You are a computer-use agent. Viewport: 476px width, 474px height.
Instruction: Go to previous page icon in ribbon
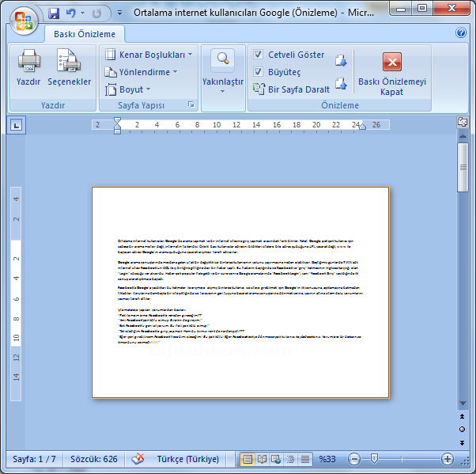click(341, 84)
